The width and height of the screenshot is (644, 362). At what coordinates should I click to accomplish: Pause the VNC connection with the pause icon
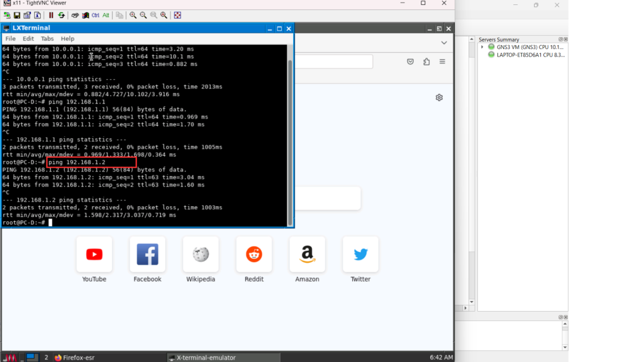(51, 15)
